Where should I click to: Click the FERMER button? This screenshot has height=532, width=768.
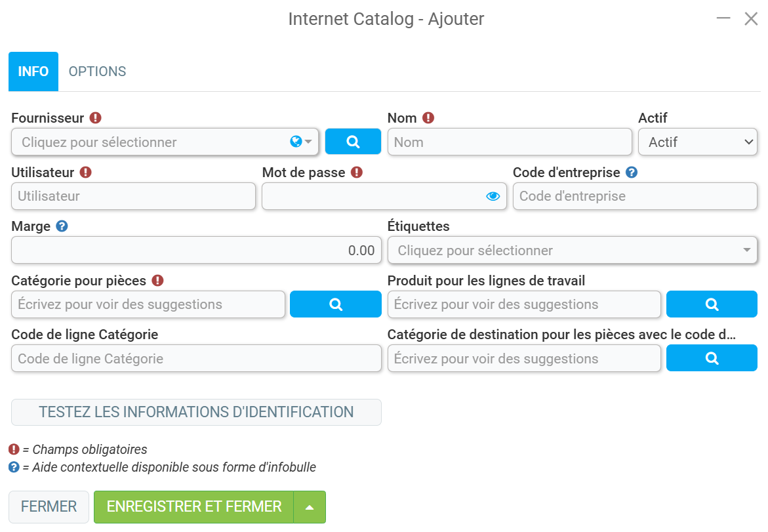49,507
